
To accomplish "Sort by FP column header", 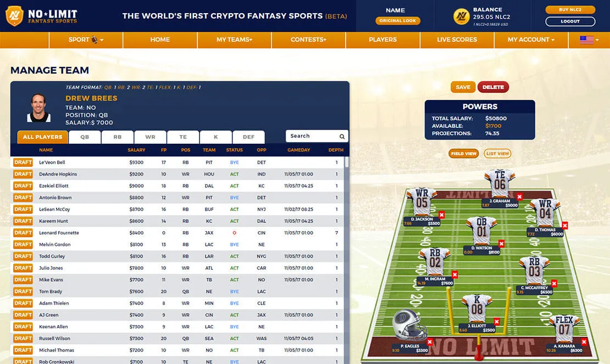I will [164, 150].
